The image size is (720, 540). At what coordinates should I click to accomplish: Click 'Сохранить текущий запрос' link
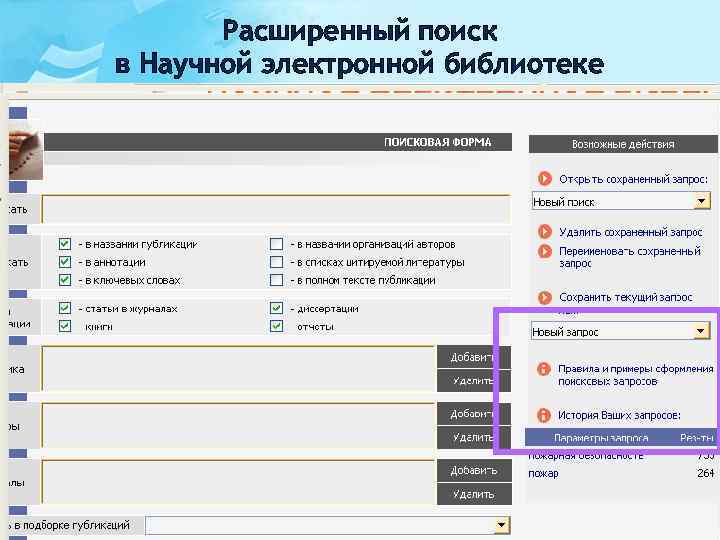625,298
